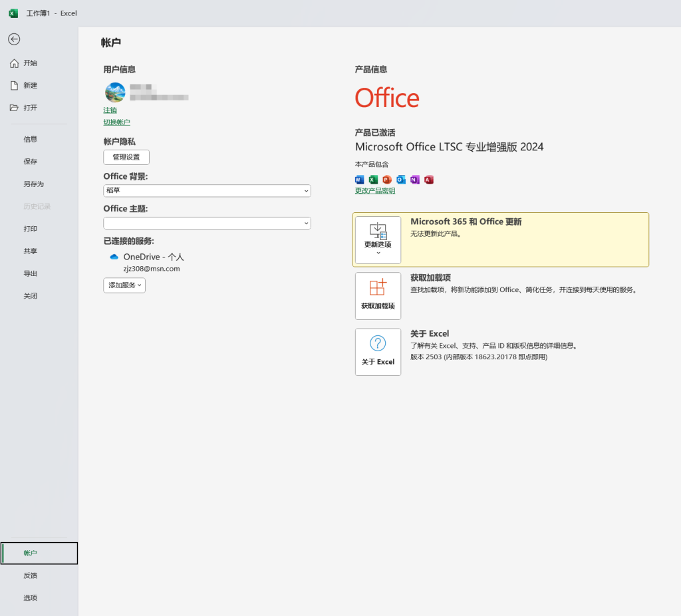Open the Office 背景 dropdown
Screen dimensions: 681x616
(207, 190)
